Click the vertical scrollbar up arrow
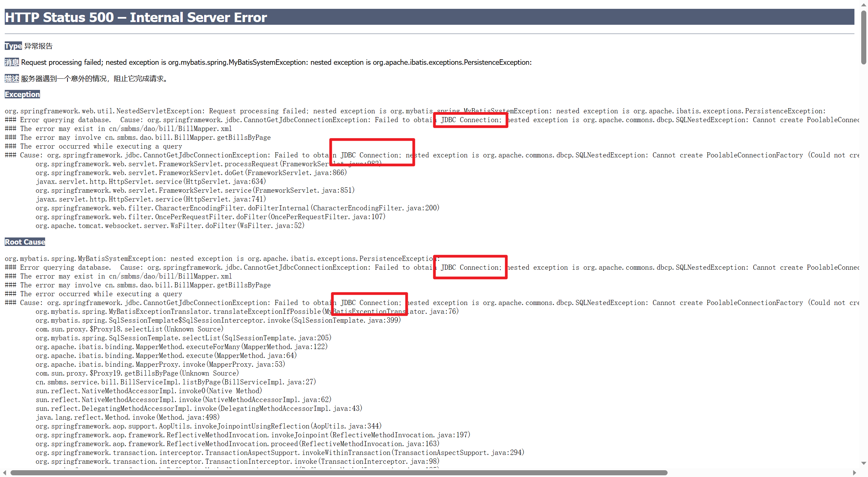868x477 pixels. [x=864, y=4]
